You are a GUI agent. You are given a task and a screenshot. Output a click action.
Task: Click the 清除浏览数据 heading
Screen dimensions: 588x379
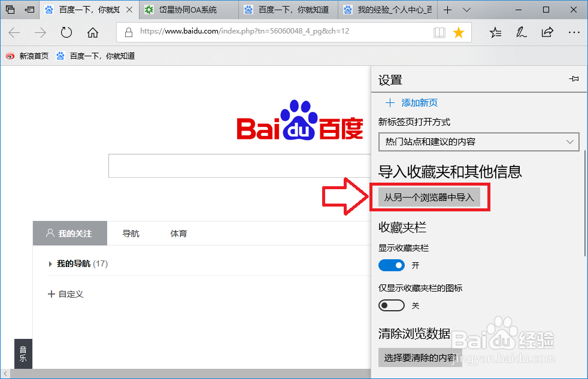(414, 333)
